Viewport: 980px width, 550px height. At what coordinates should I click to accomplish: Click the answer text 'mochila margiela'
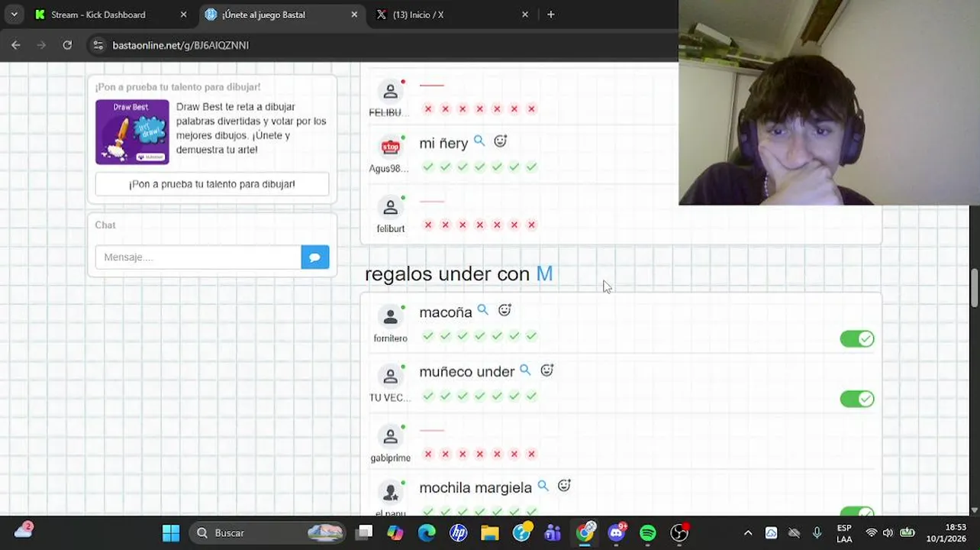pos(475,487)
